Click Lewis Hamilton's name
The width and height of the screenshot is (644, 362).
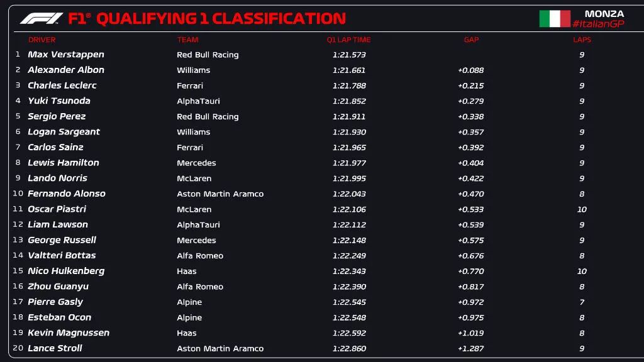64,163
